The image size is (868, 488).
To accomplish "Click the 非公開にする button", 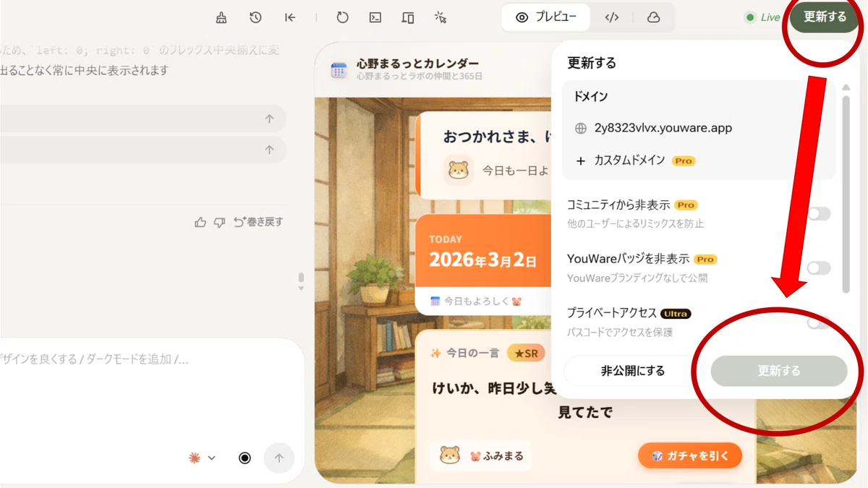I will [632, 371].
